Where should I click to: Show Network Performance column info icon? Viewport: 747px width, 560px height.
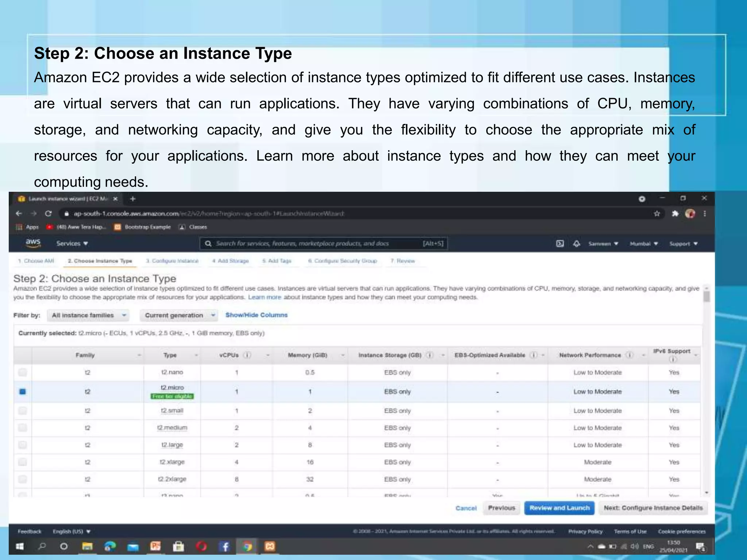pos(629,355)
